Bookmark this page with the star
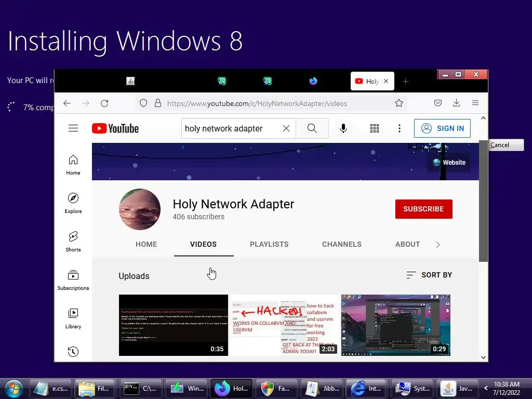The width and height of the screenshot is (532, 399). [399, 103]
